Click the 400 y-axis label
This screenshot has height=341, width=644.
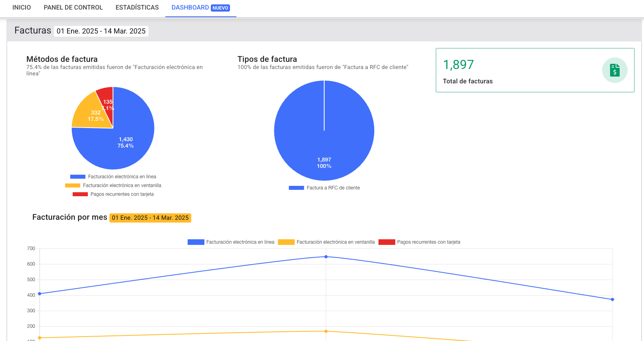[31, 295]
